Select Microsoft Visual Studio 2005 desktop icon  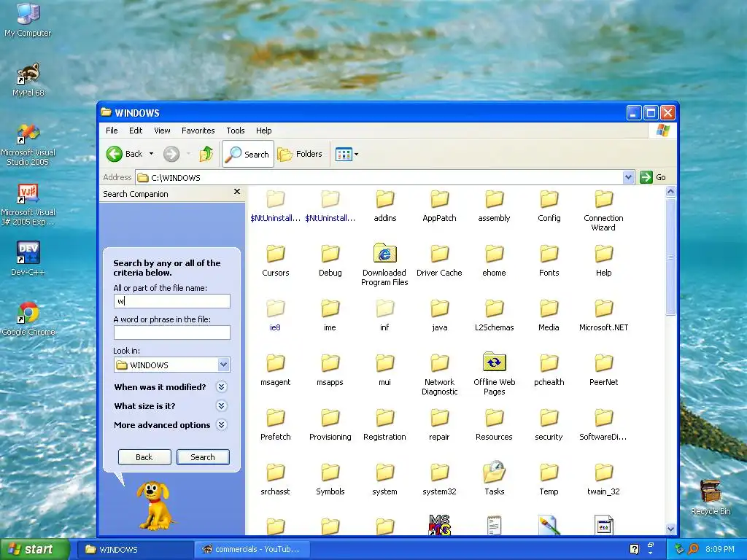[28, 144]
